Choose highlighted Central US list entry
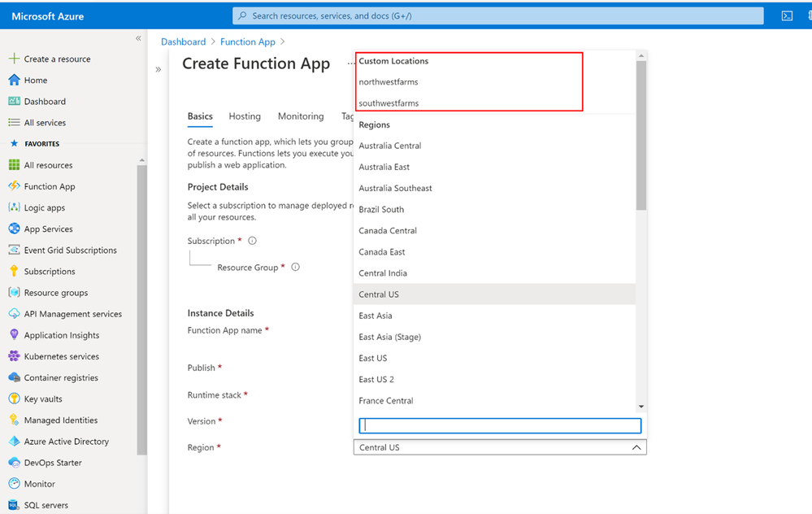The height and width of the screenshot is (514, 812). point(494,294)
